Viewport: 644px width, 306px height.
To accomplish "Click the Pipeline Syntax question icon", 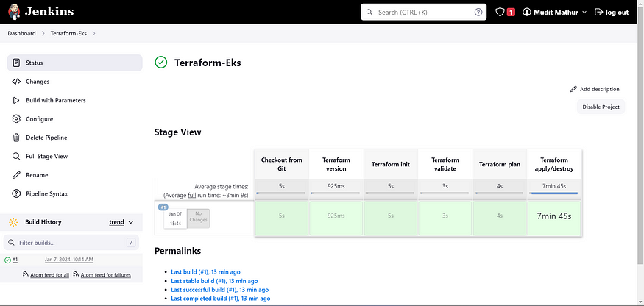I will pyautogui.click(x=16, y=194).
